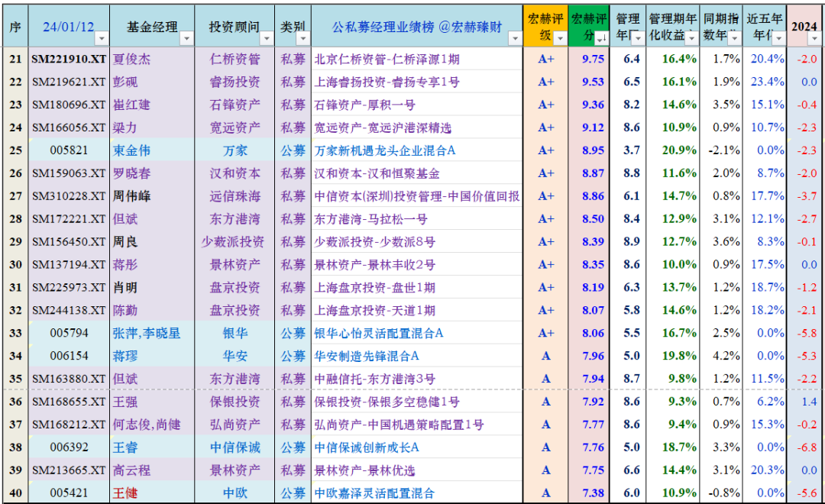Select fund 汉和资本-汉和恒聚基金
This screenshot has height=504, width=825.
point(377,173)
